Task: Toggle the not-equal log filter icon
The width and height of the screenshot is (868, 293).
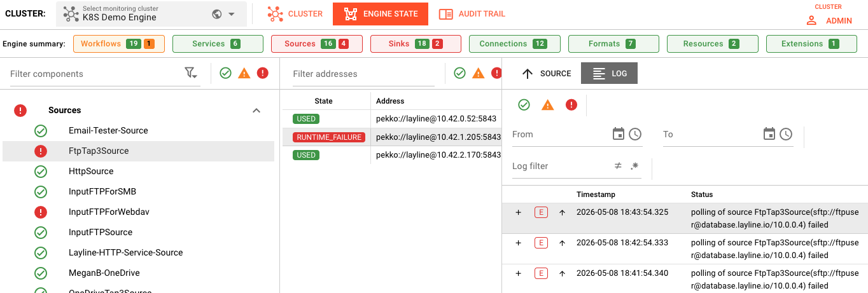Action: pos(618,166)
